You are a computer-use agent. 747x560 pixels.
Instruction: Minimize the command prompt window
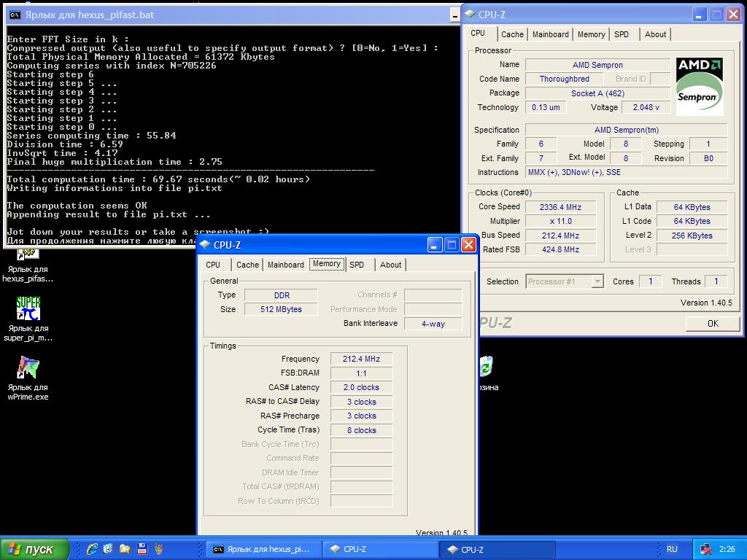pos(455,15)
